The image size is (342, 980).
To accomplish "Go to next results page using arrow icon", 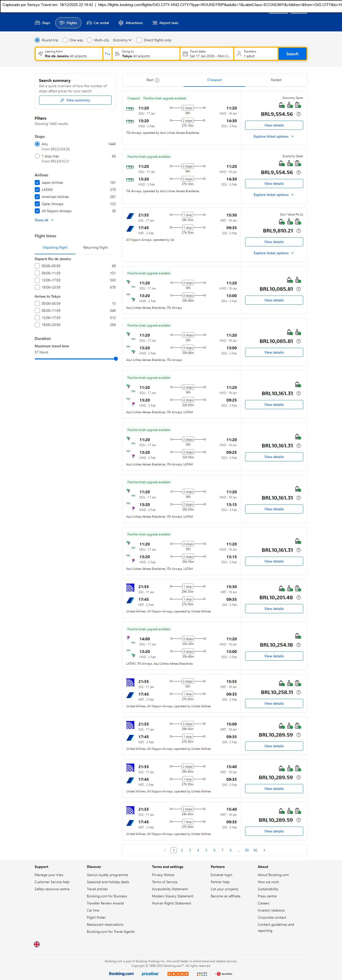I will [x=264, y=850].
